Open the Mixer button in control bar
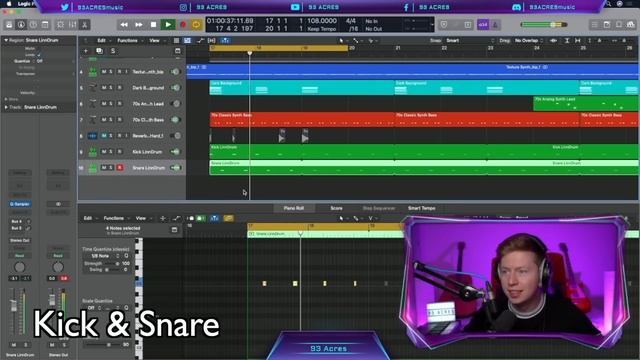This screenshot has width=640, height=360. click(73, 25)
